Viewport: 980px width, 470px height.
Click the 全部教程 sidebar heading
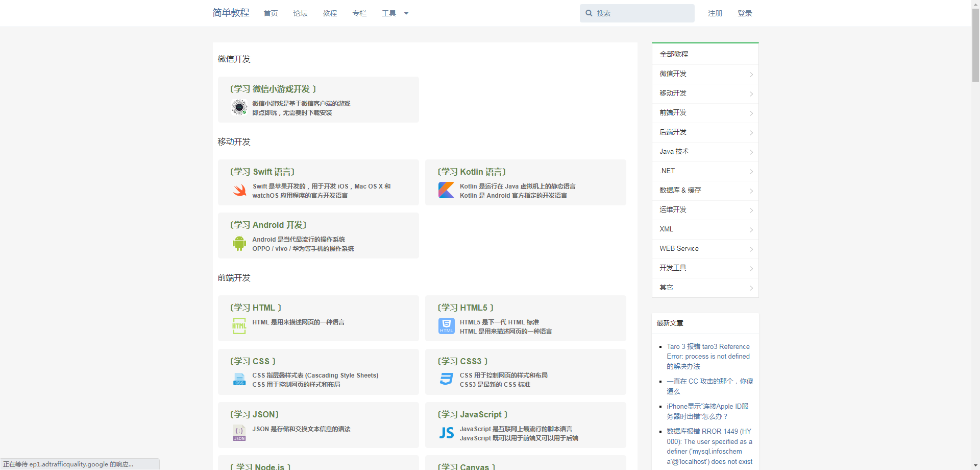pos(674,54)
